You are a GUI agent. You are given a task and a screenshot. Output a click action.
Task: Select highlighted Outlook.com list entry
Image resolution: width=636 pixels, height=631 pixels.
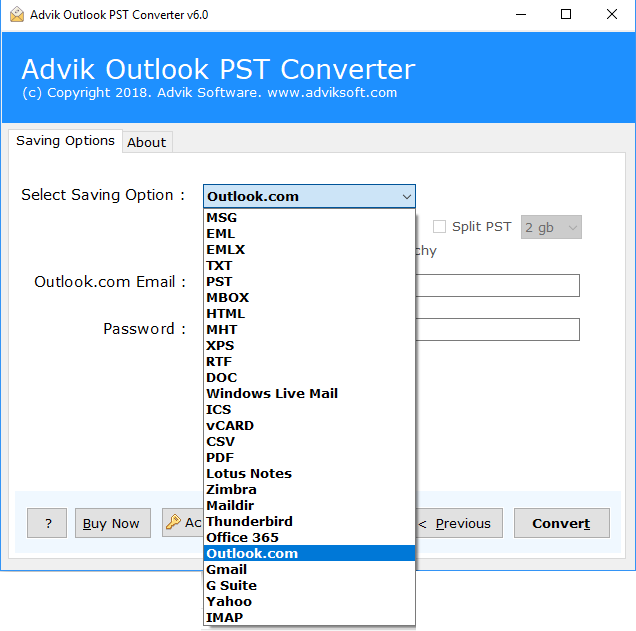(309, 554)
